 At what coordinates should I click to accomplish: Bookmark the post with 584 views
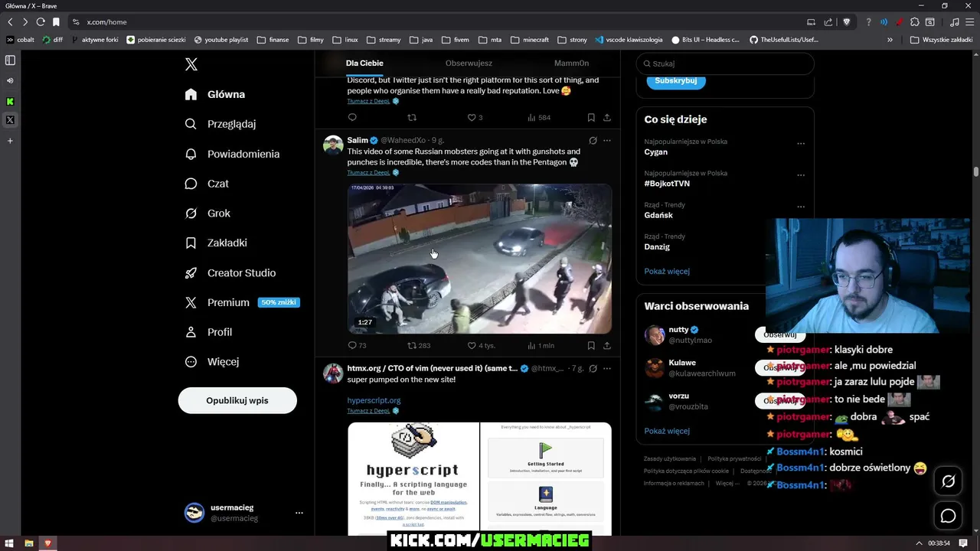(591, 118)
